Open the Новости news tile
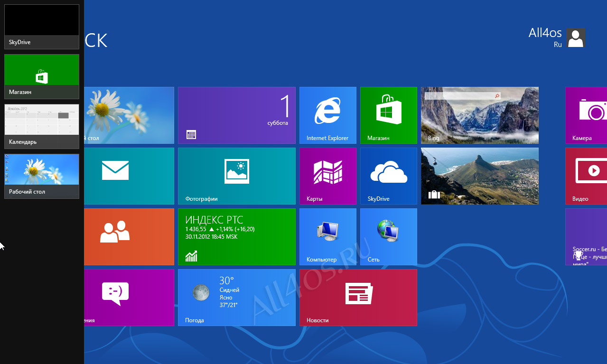The image size is (607, 364). tap(358, 298)
